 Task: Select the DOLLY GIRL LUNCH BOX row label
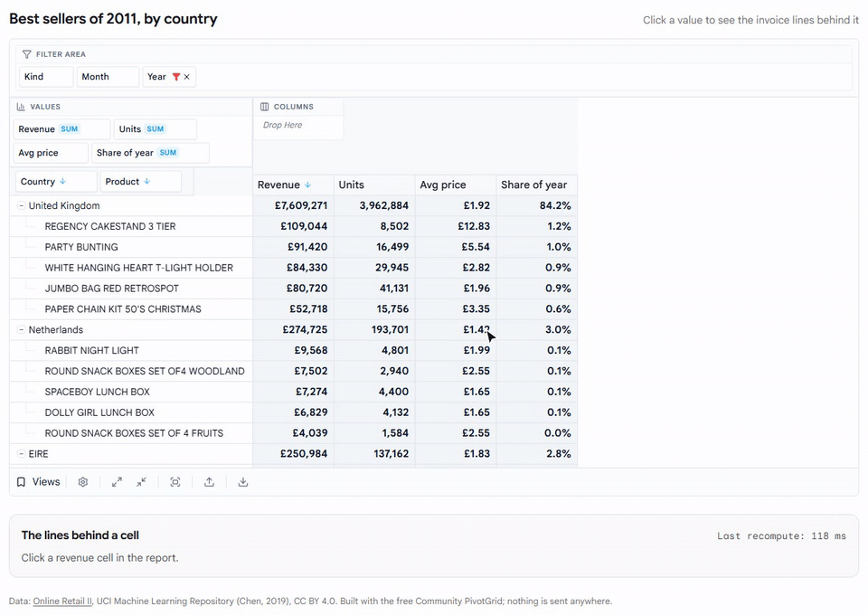(x=99, y=412)
